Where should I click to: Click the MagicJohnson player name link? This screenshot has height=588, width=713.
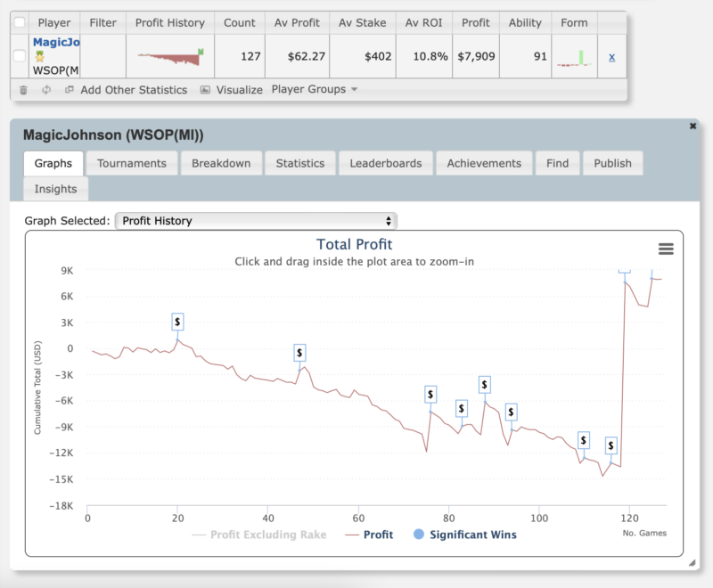tap(56, 42)
